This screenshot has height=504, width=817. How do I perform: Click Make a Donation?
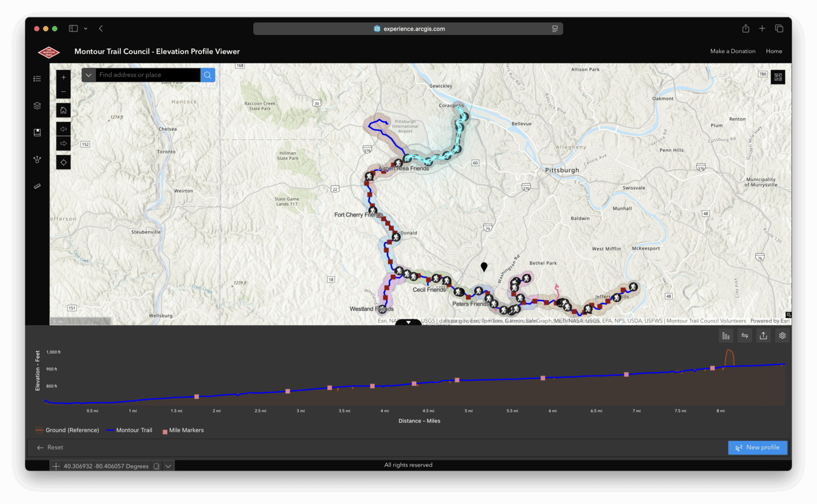tap(732, 51)
